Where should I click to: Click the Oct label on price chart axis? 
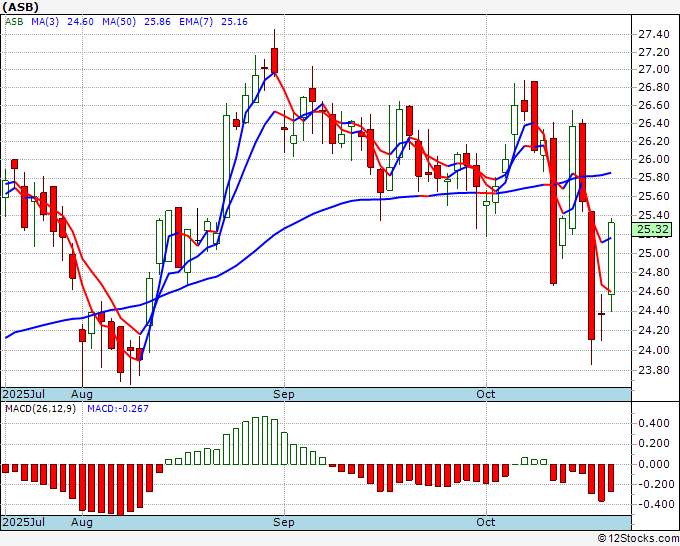coord(485,394)
